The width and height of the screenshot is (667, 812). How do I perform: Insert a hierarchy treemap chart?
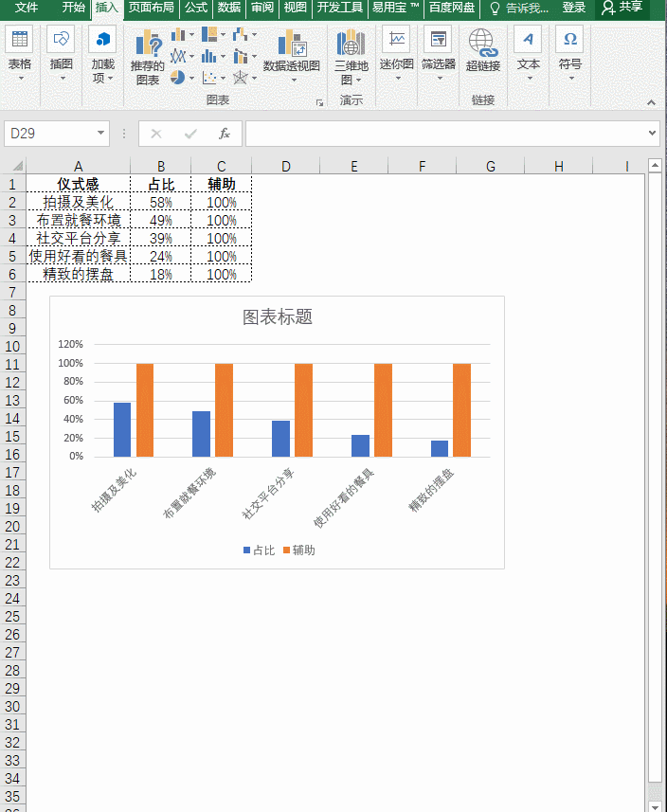(209, 35)
